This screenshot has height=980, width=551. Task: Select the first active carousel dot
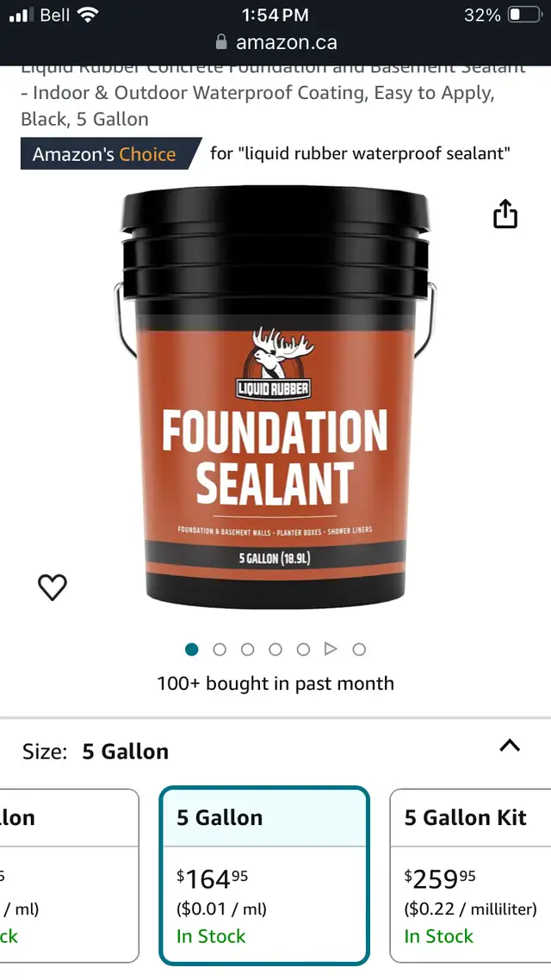coord(192,649)
